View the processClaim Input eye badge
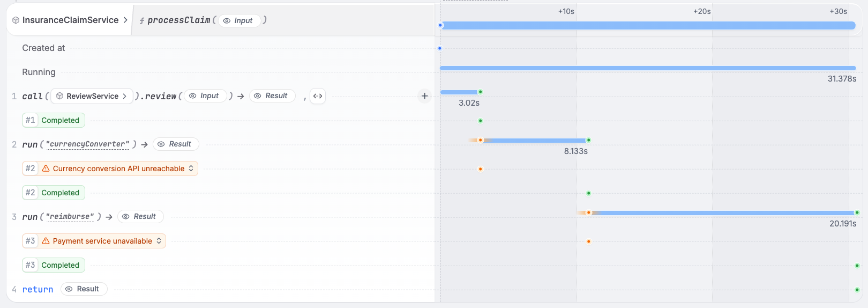Screen dimensions: 868x308 238,20
